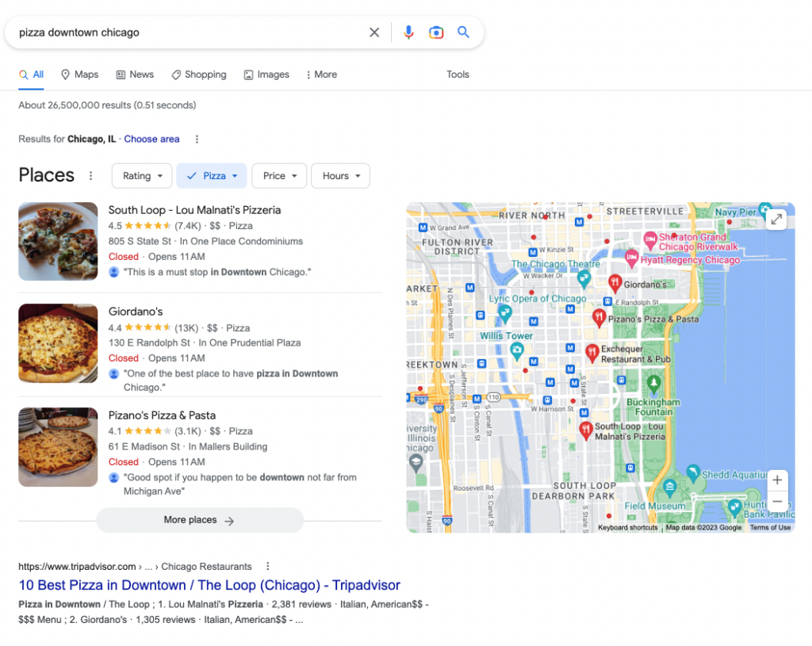Click the map's Keyboard shortcuts link
Image resolution: width=812 pixels, height=646 pixels.
click(628, 527)
